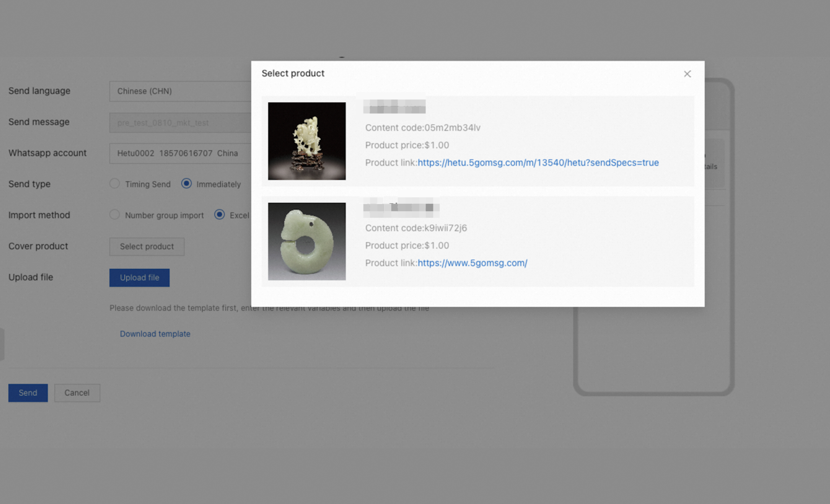Click the Cancel button
The height and width of the screenshot is (504, 830).
[77, 393]
